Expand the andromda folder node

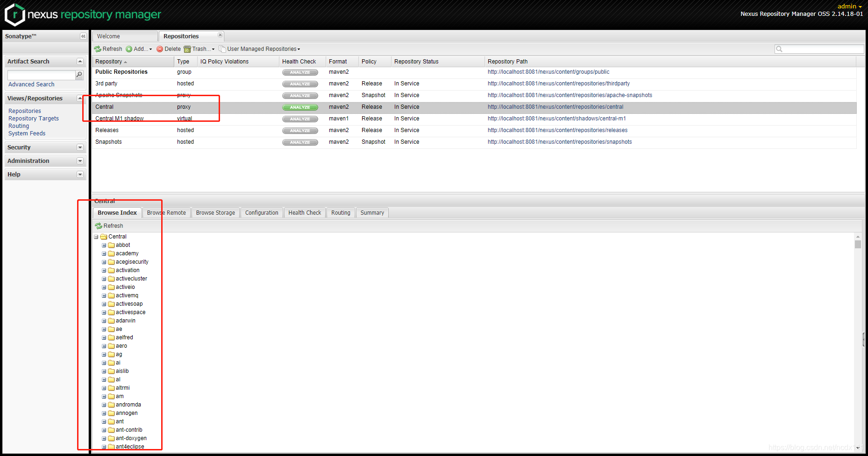click(104, 405)
